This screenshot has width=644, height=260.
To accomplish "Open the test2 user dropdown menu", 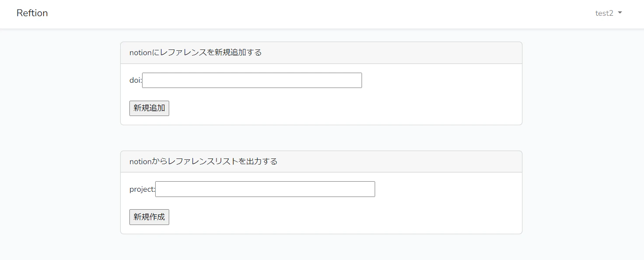I will tap(608, 13).
